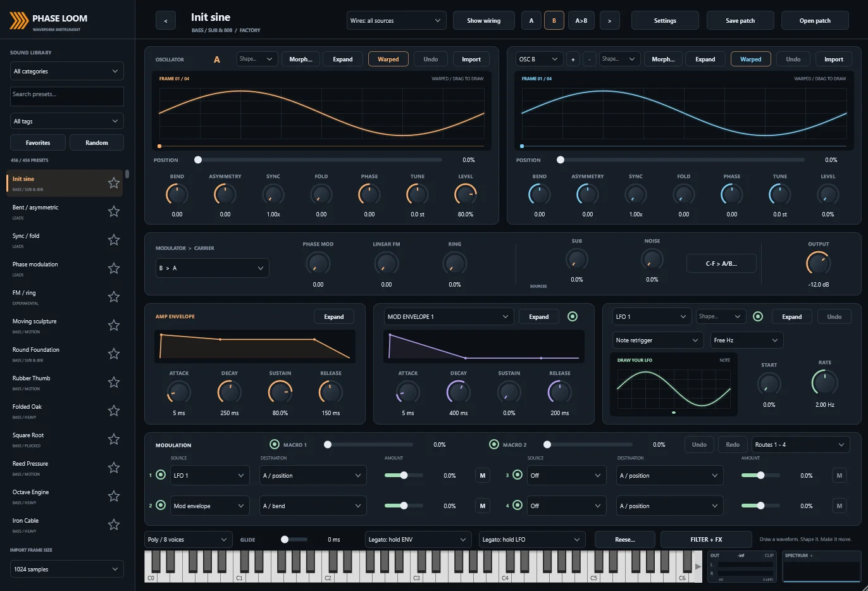868x591 pixels.
Task: Toggle the LFO 1 power button
Action: (x=758, y=316)
